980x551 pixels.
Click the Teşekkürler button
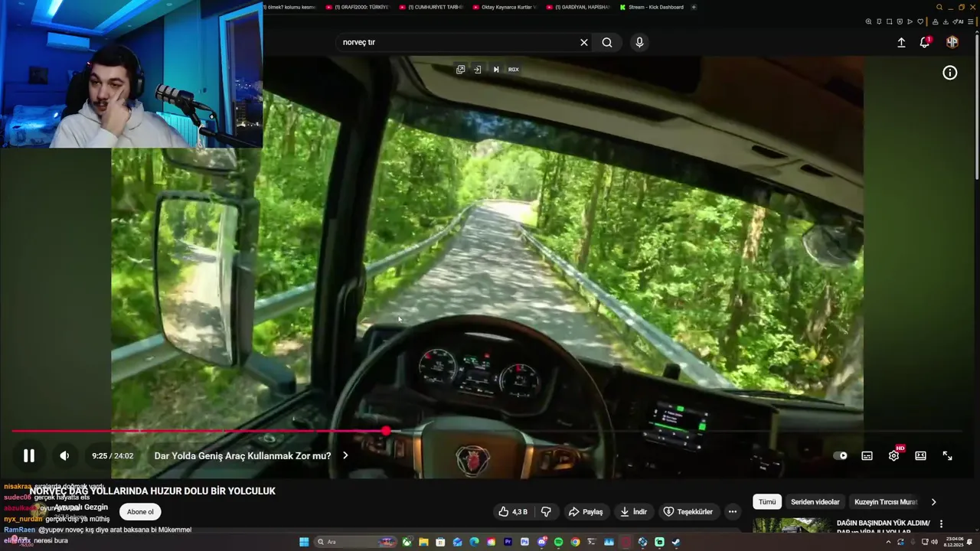coord(688,512)
